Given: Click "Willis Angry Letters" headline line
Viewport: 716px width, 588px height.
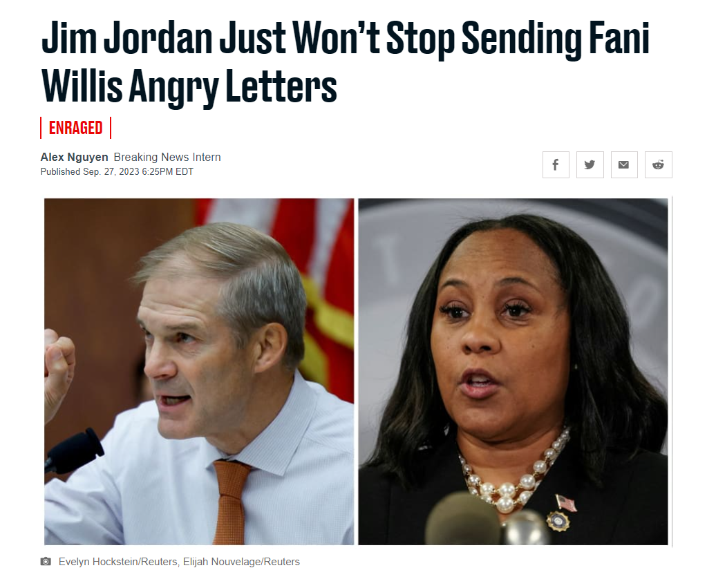Looking at the screenshot, I should [189, 87].
